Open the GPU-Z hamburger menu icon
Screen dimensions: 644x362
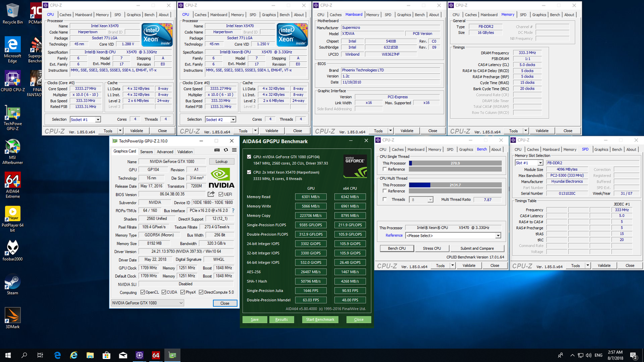click(x=233, y=150)
